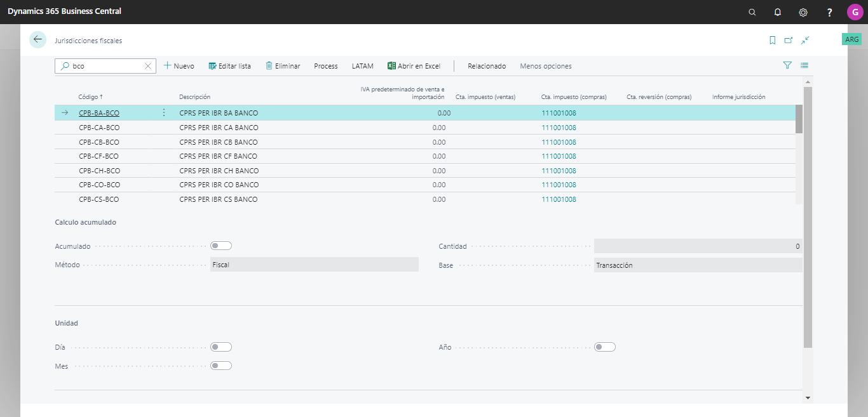This screenshot has height=417, width=868.
Task: Sort by Código column header
Action: pyautogui.click(x=91, y=97)
